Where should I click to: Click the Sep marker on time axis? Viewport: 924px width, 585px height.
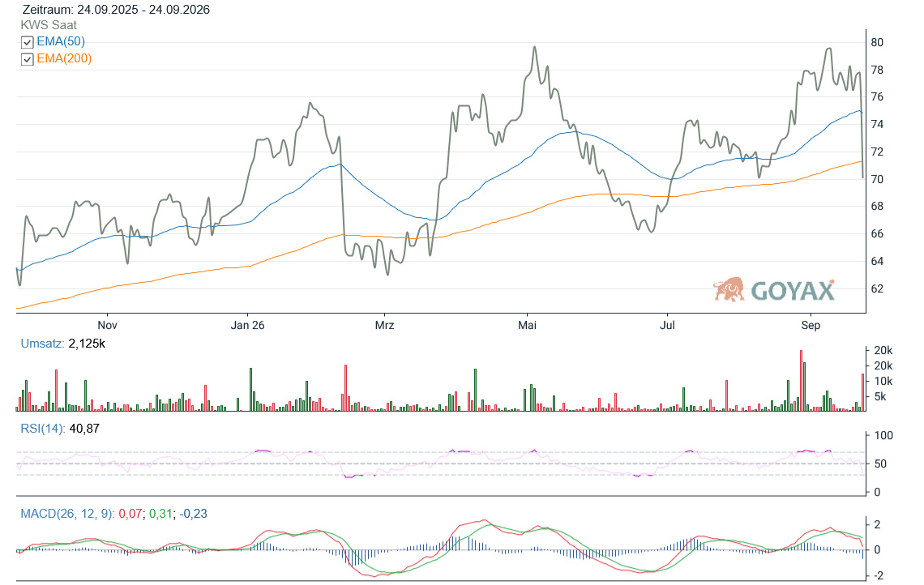[x=811, y=325]
